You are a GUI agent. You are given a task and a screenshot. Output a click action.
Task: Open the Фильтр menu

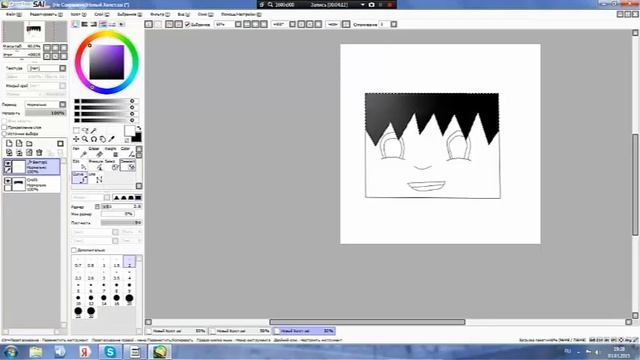click(x=160, y=14)
